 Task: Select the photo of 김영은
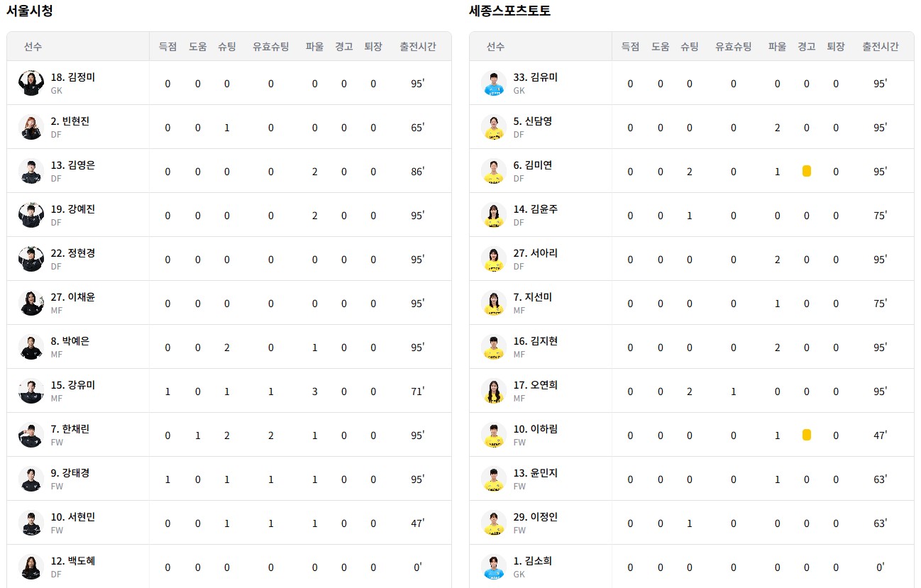pos(31,171)
